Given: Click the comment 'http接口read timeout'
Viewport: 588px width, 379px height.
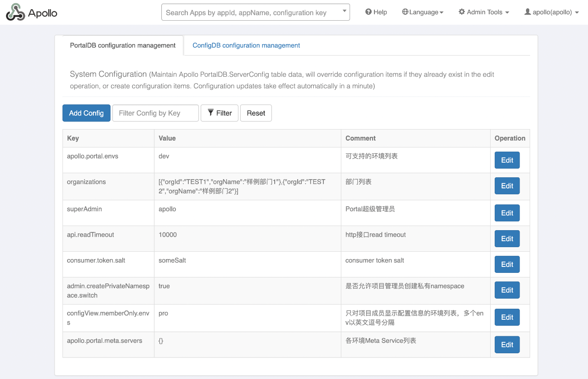Looking at the screenshot, I should 376,235.
